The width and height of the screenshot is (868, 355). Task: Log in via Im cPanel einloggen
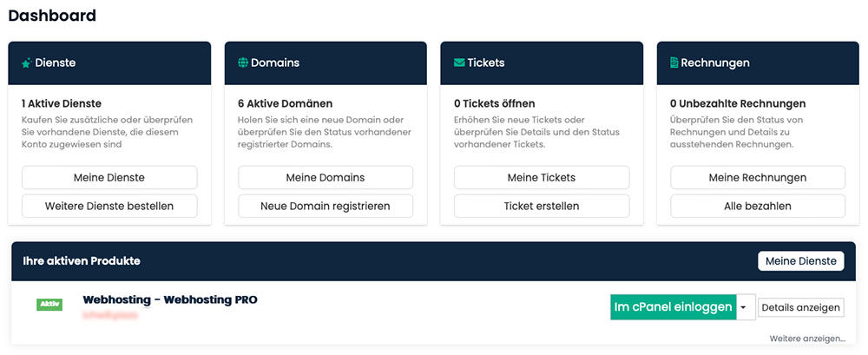click(x=673, y=307)
